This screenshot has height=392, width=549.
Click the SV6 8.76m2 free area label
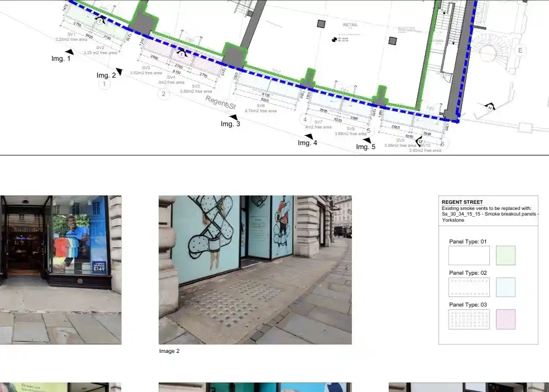[x=261, y=108]
